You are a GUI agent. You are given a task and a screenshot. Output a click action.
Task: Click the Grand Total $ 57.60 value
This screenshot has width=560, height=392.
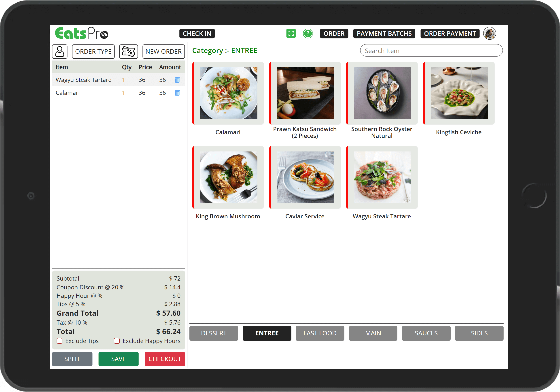click(168, 313)
